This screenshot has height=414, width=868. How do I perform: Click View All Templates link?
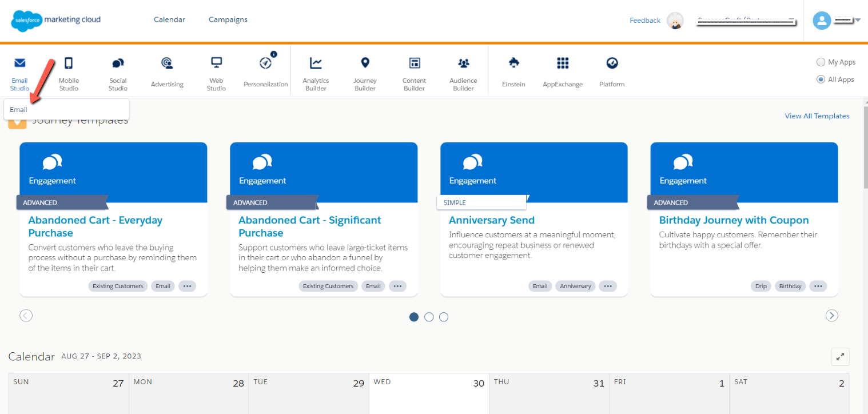pos(817,116)
